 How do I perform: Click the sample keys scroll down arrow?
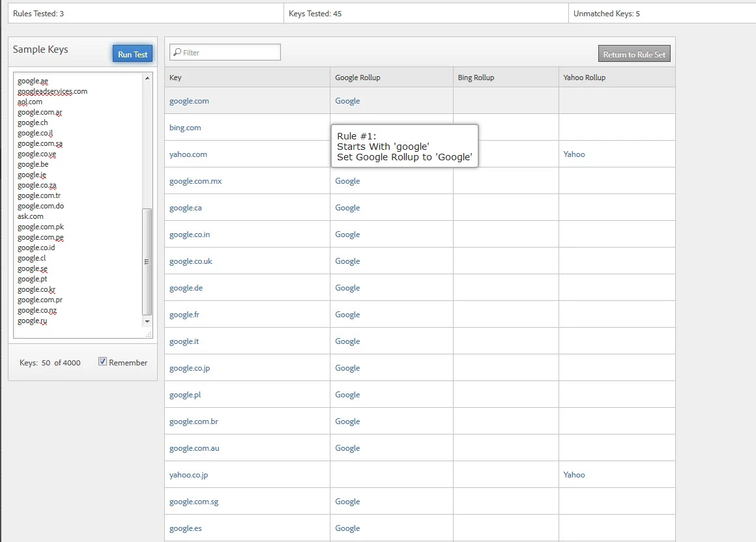pos(147,321)
